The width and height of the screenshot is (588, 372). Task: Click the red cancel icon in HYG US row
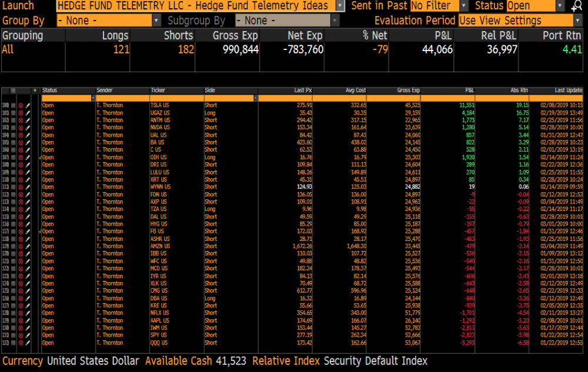tap(21, 224)
